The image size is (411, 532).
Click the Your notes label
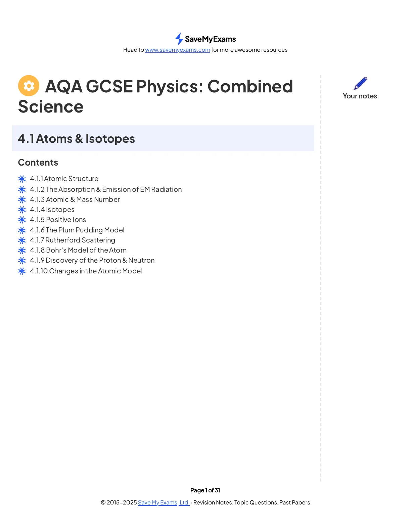point(360,96)
